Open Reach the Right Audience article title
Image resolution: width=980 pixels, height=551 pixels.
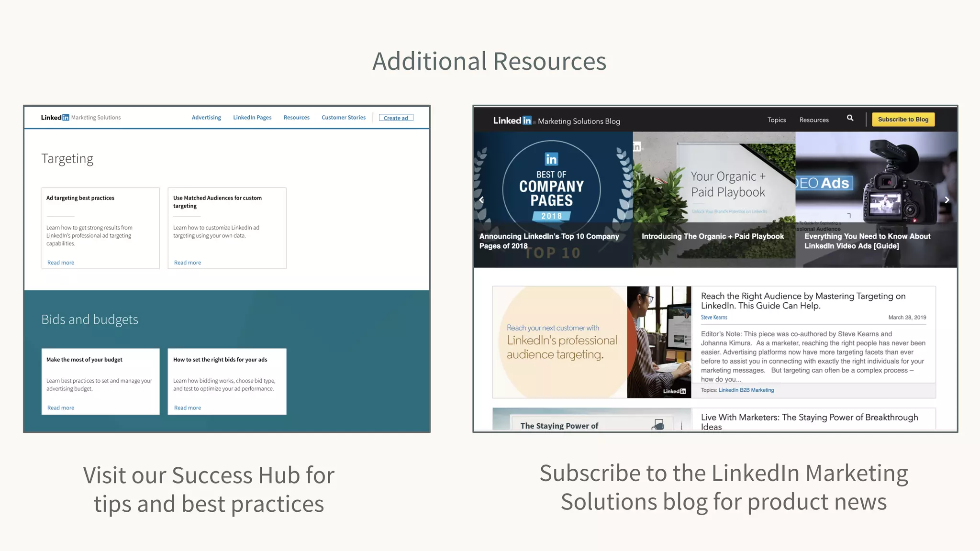click(x=803, y=301)
